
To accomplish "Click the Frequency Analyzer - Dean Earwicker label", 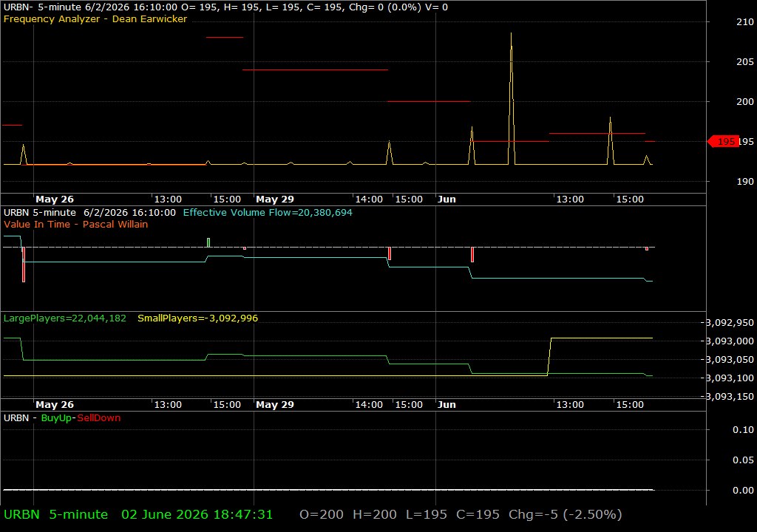I will point(95,18).
